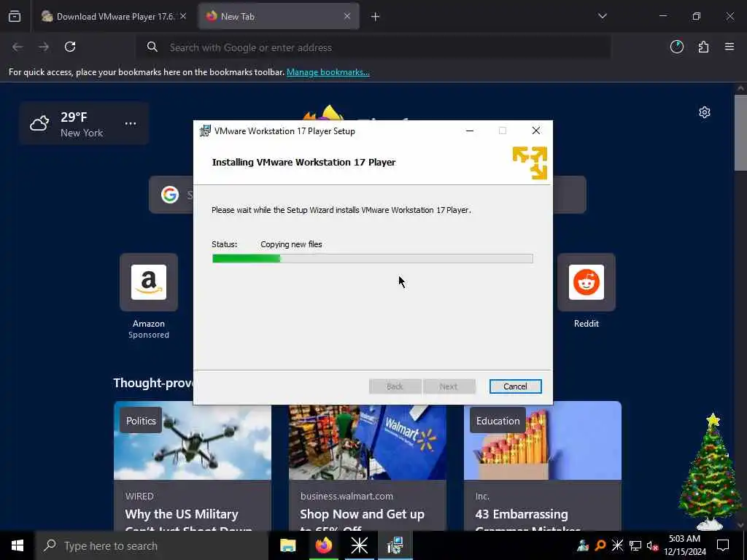Open new tab personalize gear icon
Screen dimensions: 747x560
pyautogui.click(x=705, y=112)
